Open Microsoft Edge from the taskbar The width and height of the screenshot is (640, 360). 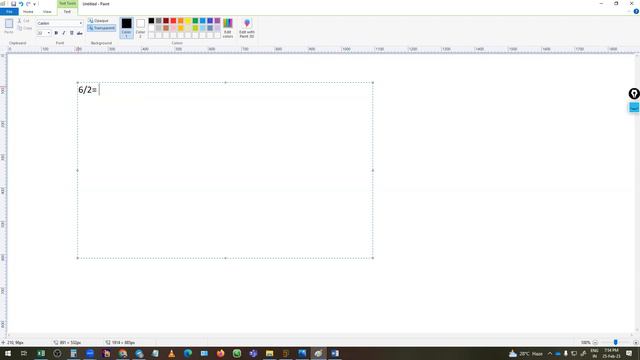coord(188,353)
